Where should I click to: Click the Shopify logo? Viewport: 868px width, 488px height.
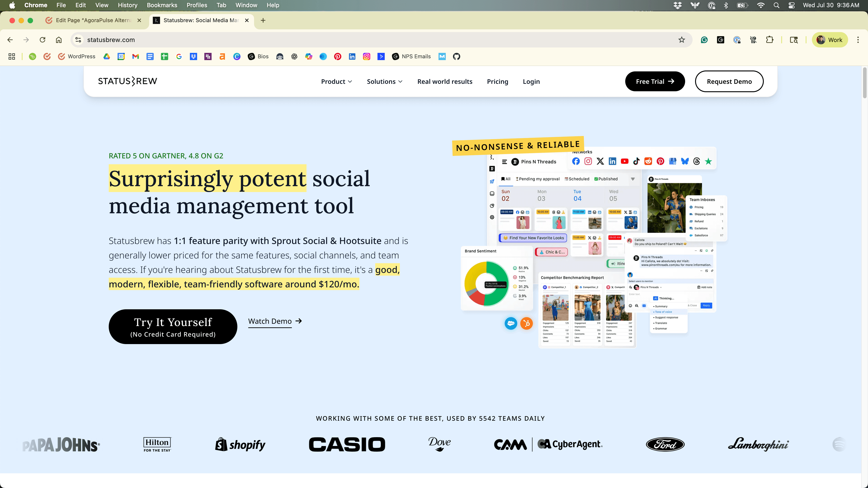(240, 445)
